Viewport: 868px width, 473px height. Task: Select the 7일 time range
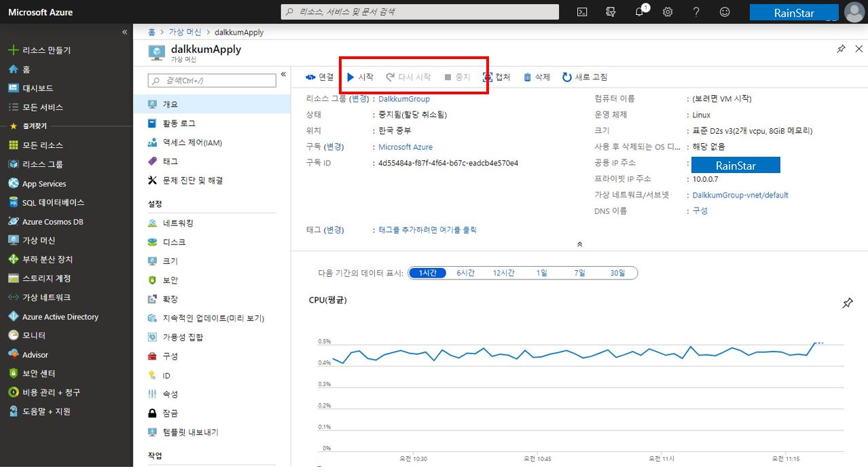coord(579,273)
